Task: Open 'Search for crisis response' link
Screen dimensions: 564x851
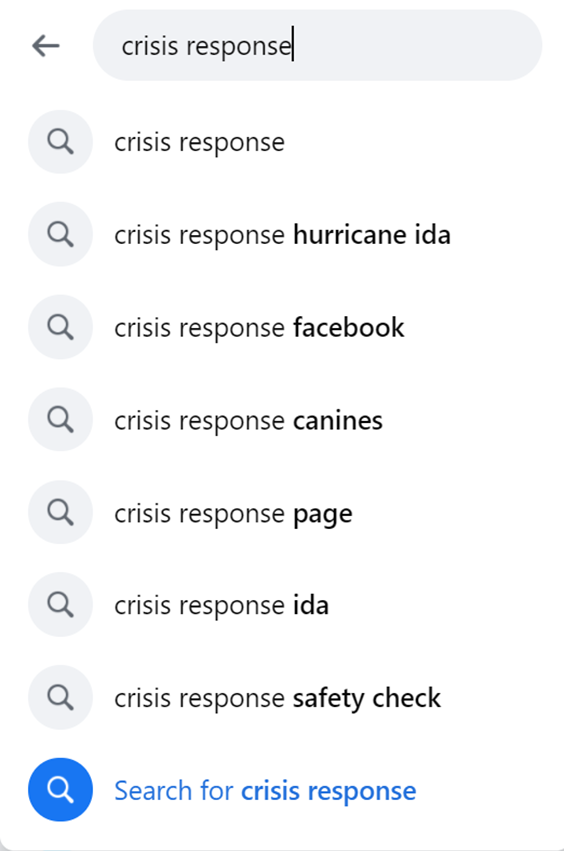Action: 265,791
